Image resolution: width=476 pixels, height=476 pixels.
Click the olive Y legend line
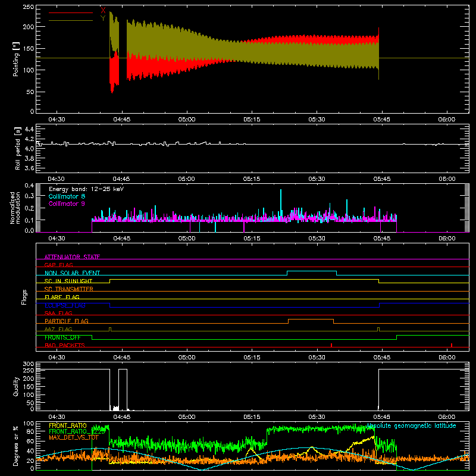click(71, 21)
